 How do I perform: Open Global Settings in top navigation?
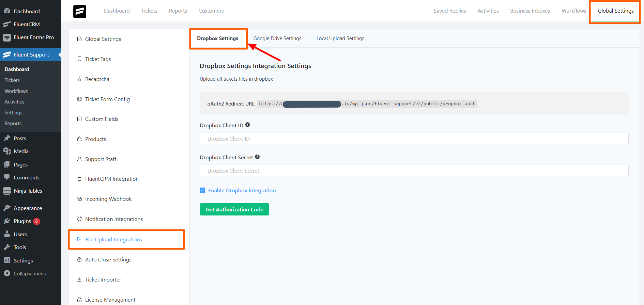[x=615, y=11]
